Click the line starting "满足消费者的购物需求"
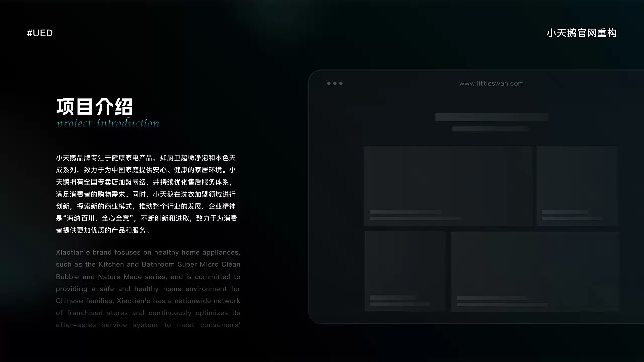Screen dimensions: 644x362 point(146,194)
